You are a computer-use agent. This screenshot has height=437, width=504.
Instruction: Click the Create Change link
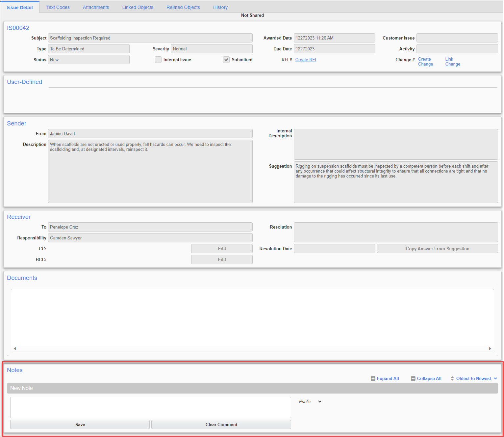pos(425,62)
